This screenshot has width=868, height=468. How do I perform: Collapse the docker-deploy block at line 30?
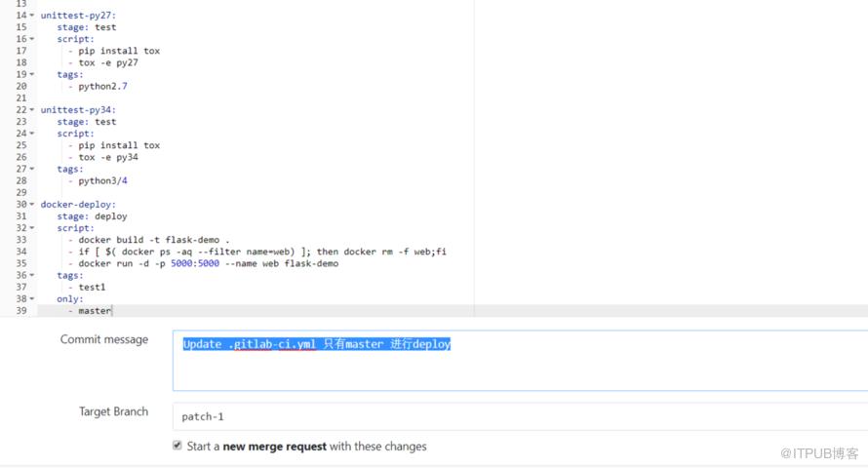pyautogui.click(x=31, y=204)
